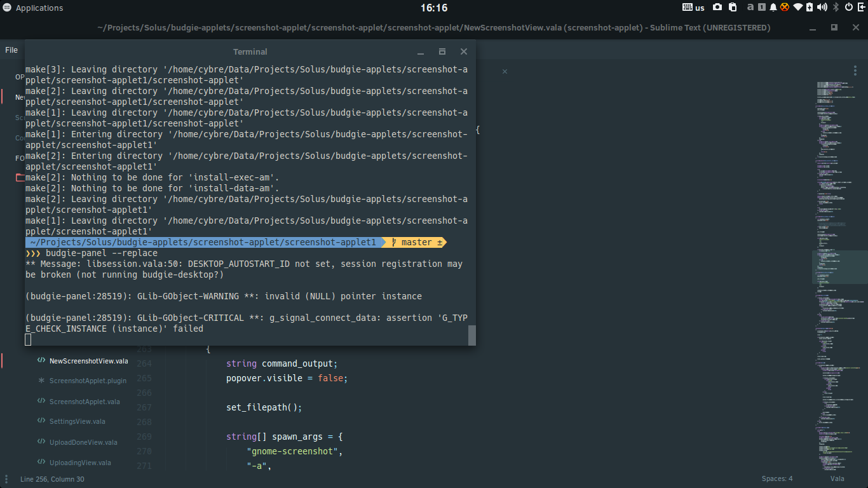
Task: Expand the folder icon in Sublime sidebar
Action: (x=20, y=177)
